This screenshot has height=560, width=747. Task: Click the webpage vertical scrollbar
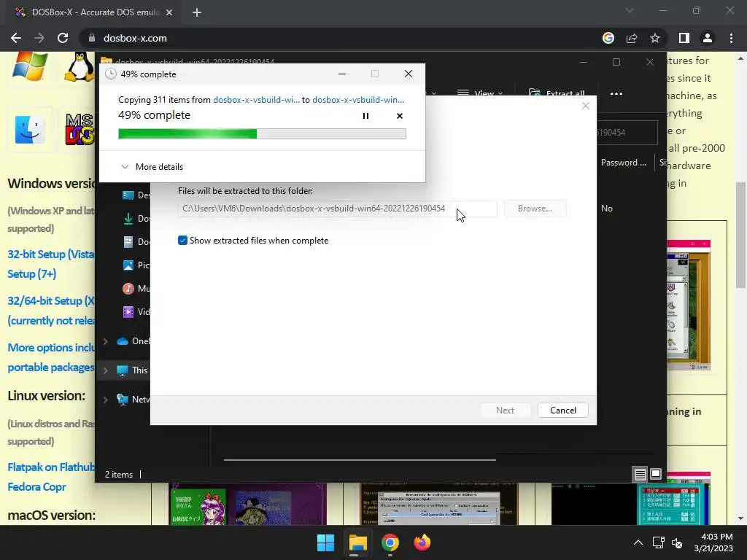pos(740,236)
